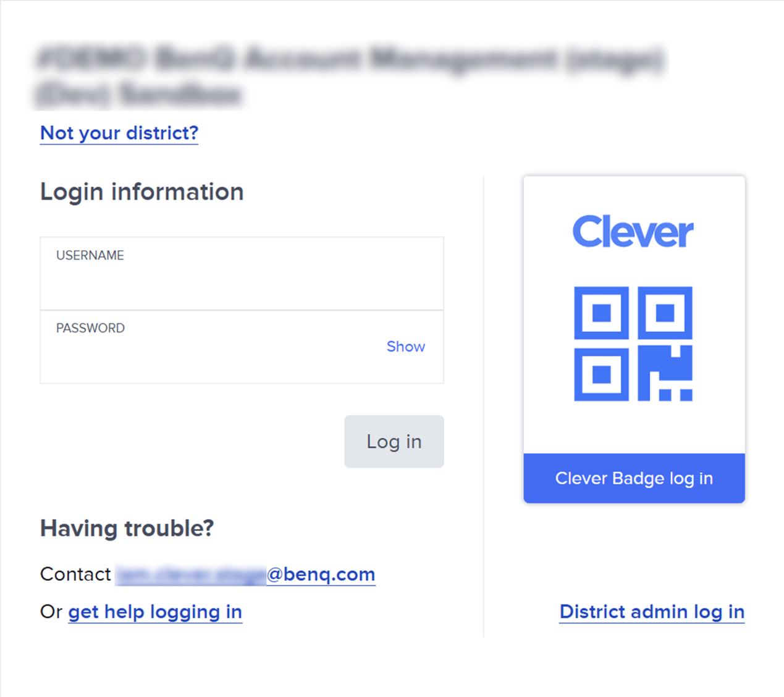Click the benq.com contact email link
Viewport: 784px width, 697px height.
click(245, 574)
